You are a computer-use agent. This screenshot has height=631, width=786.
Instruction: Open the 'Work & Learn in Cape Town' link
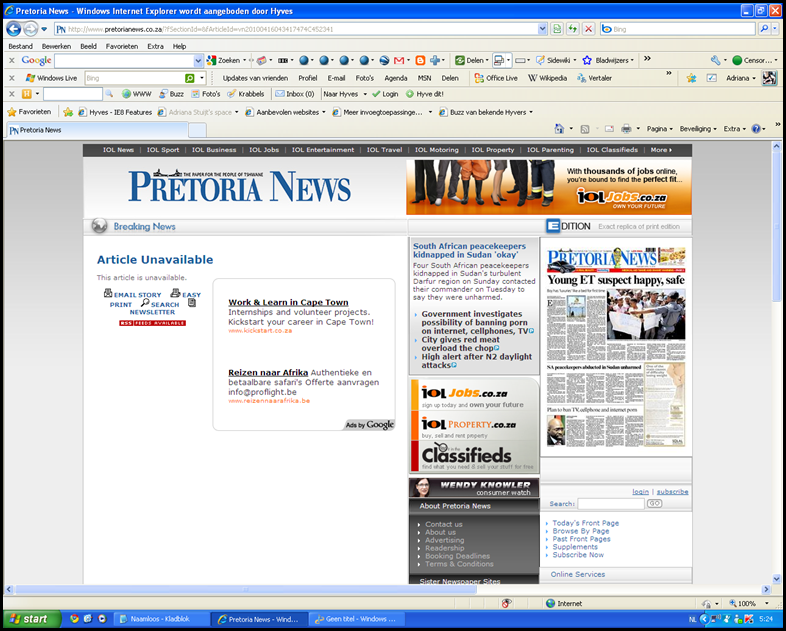(x=288, y=302)
